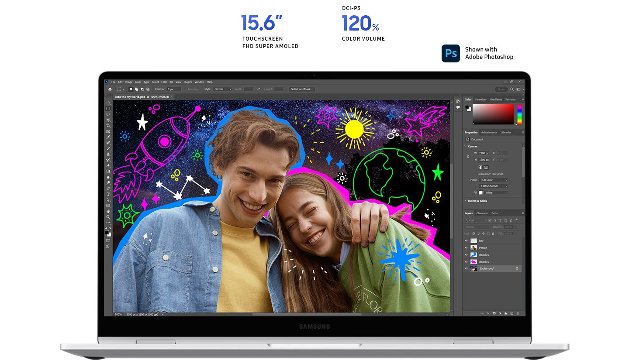This screenshot has width=629, height=364.
Task: Delete a layer with the trash icon
Action: click(x=518, y=313)
